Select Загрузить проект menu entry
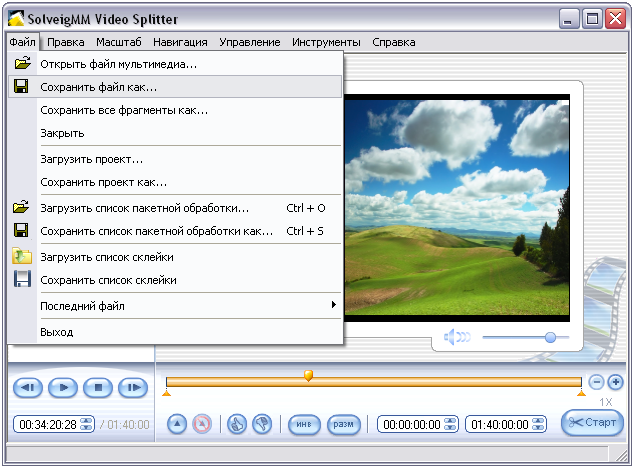Screen dimensions: 634x470 pyautogui.click(x=175, y=159)
